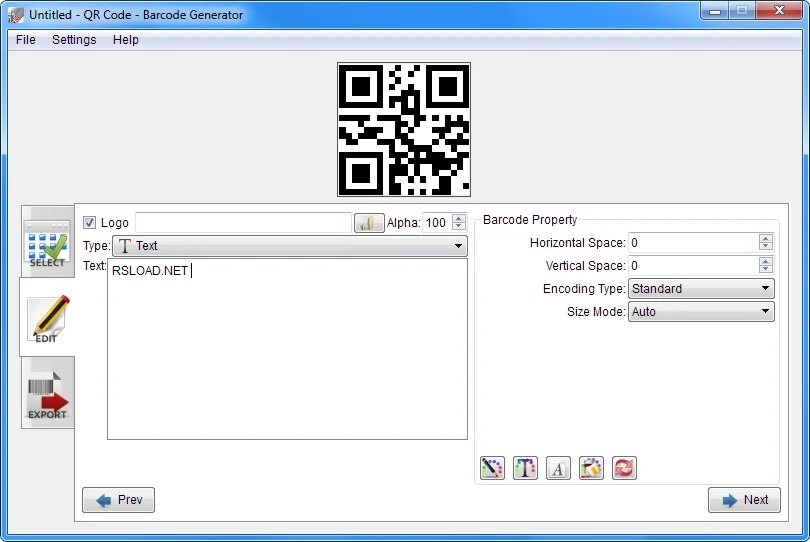810x542 pixels.
Task: Increase the Vertical Space value
Action: [x=766, y=261]
